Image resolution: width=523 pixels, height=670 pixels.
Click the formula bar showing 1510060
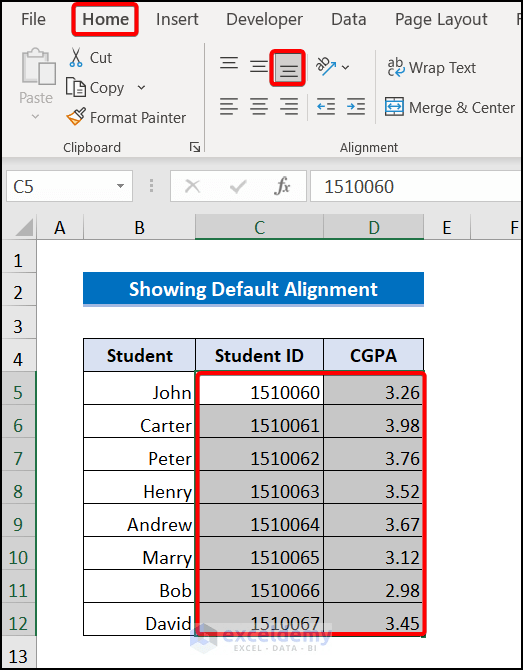[416, 186]
